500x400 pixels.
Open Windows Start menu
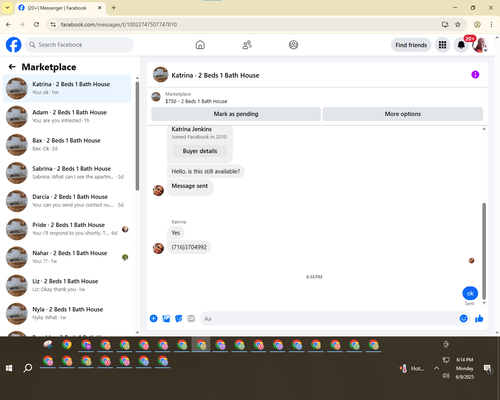[9, 368]
